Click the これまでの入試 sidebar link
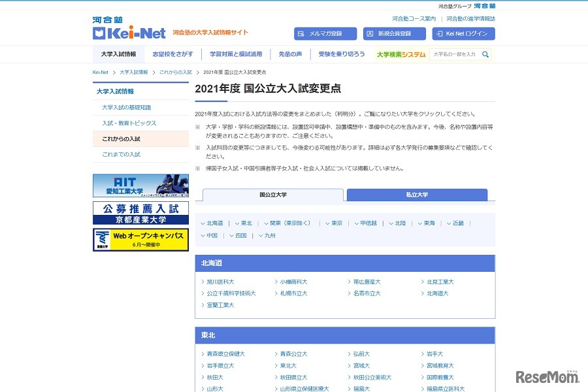Image resolution: width=588 pixels, height=392 pixels. click(121, 154)
